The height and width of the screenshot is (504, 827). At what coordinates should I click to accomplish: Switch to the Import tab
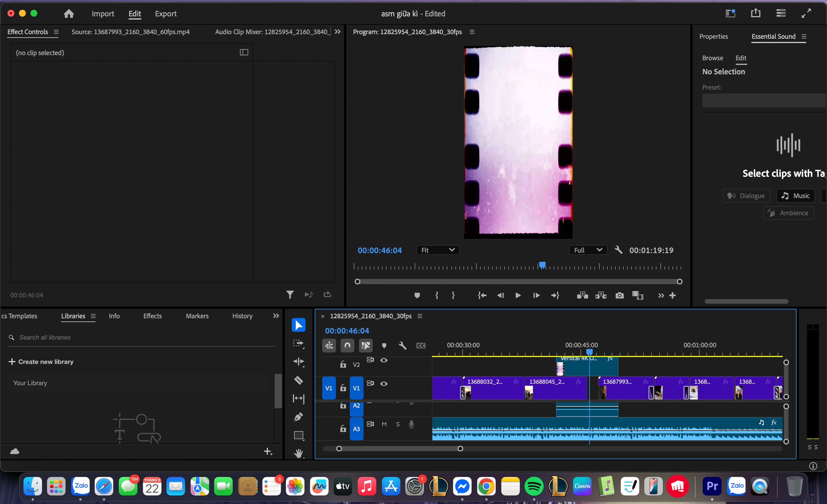[x=103, y=13]
